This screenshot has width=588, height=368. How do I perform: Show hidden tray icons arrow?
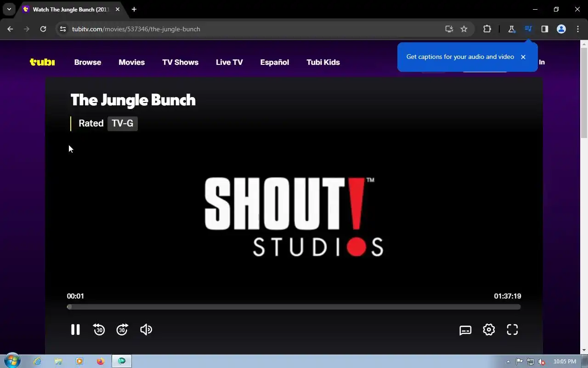point(508,362)
